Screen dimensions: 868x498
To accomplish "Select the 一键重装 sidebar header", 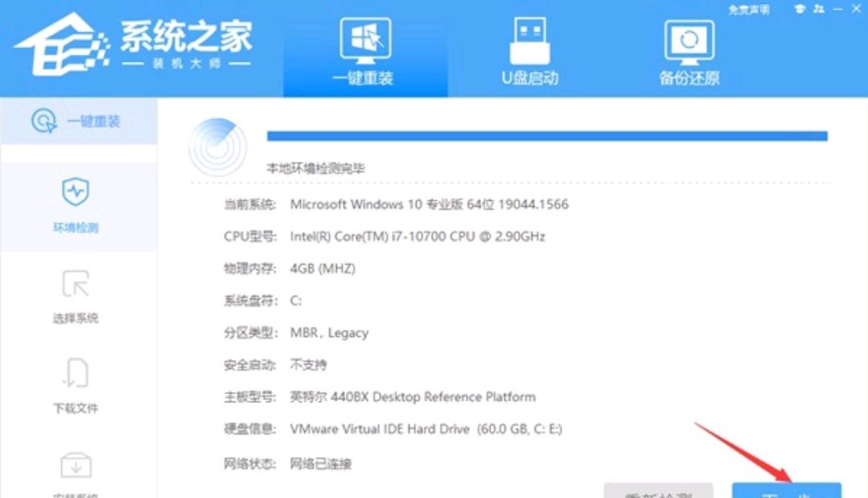I will tap(79, 121).
